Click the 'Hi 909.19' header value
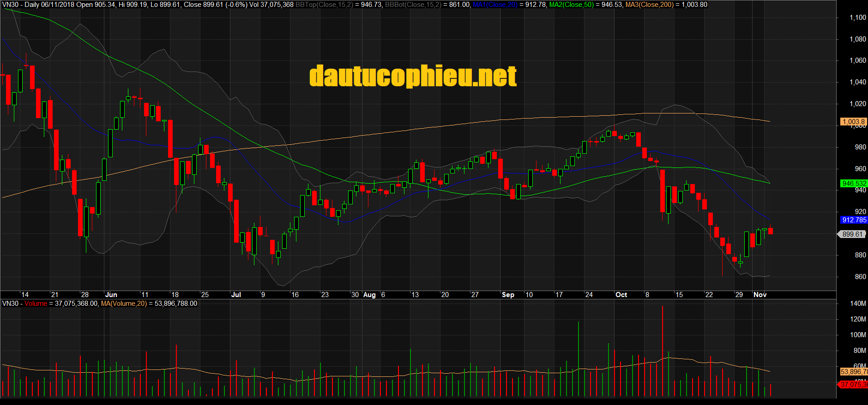Screen dimensions: 868x405 [133, 5]
